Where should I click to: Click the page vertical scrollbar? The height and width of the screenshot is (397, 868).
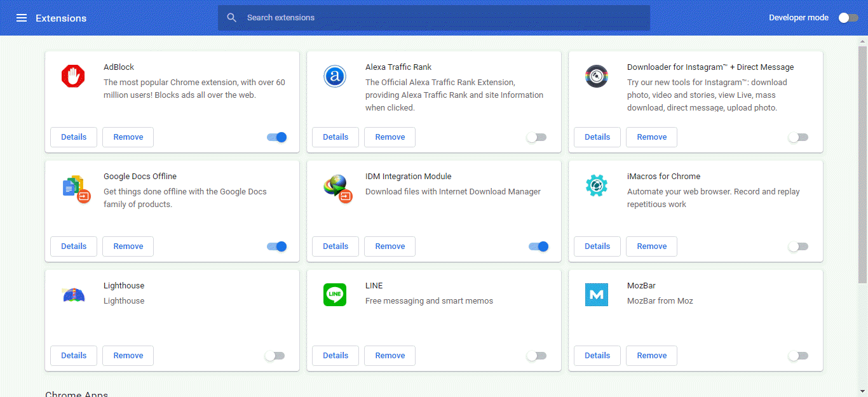click(863, 165)
